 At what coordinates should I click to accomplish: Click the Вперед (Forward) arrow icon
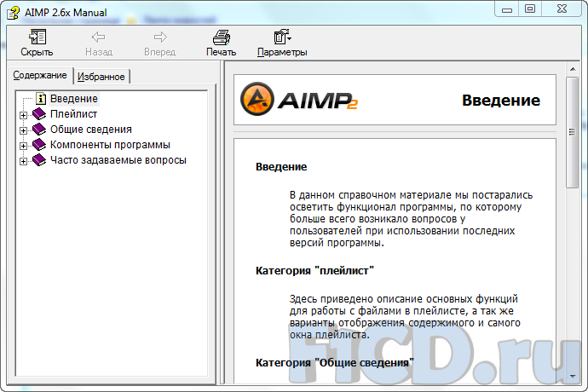click(x=160, y=37)
